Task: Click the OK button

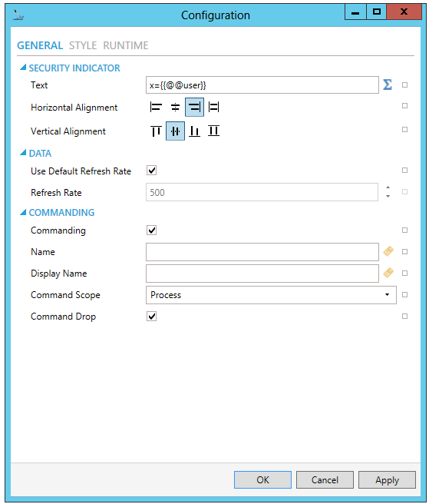Action: (x=262, y=480)
